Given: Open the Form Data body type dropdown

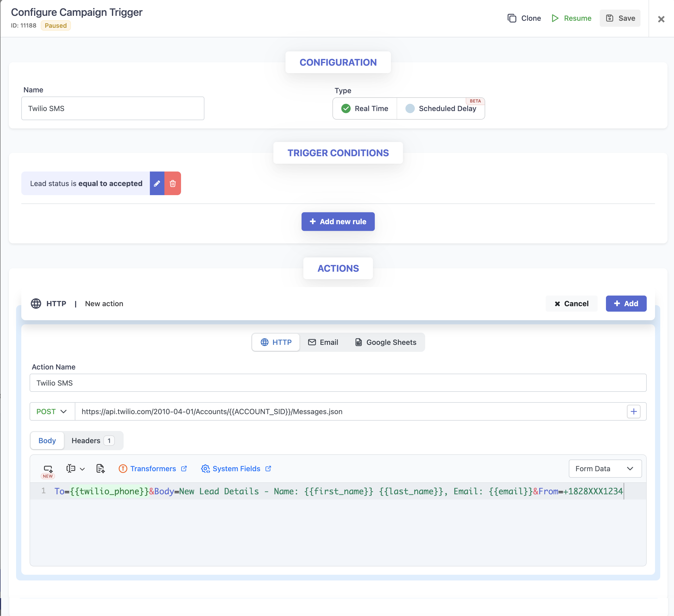Looking at the screenshot, I should pos(605,469).
